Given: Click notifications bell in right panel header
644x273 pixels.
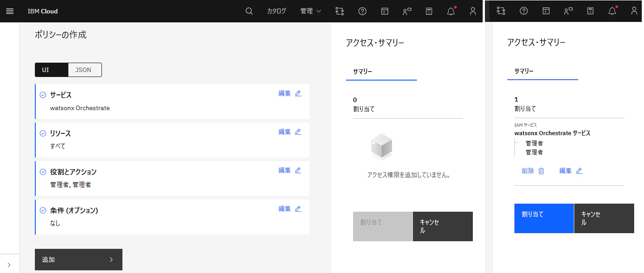Looking at the screenshot, I should click(612, 11).
